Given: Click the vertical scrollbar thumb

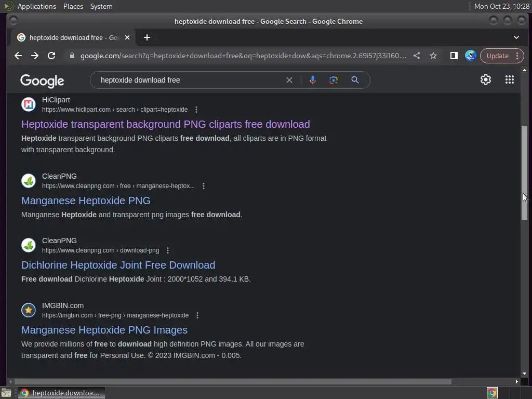Looking at the screenshot, I should click(525, 172).
